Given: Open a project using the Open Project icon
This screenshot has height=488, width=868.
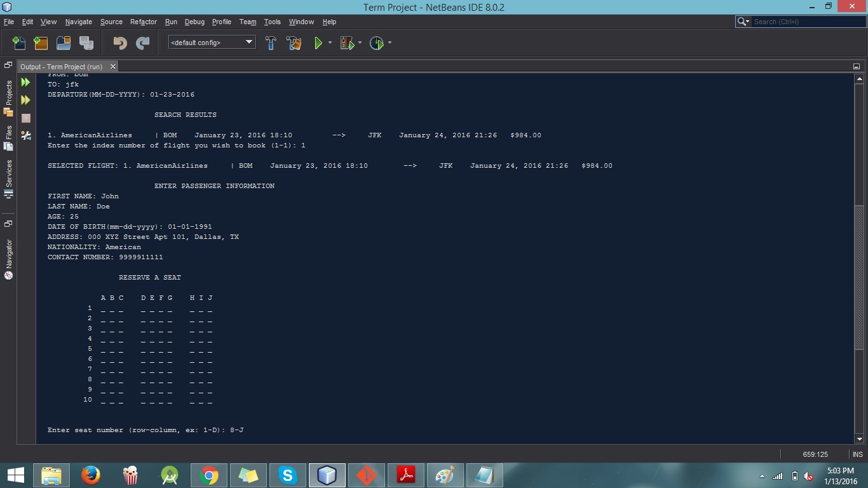Looking at the screenshot, I should point(63,43).
